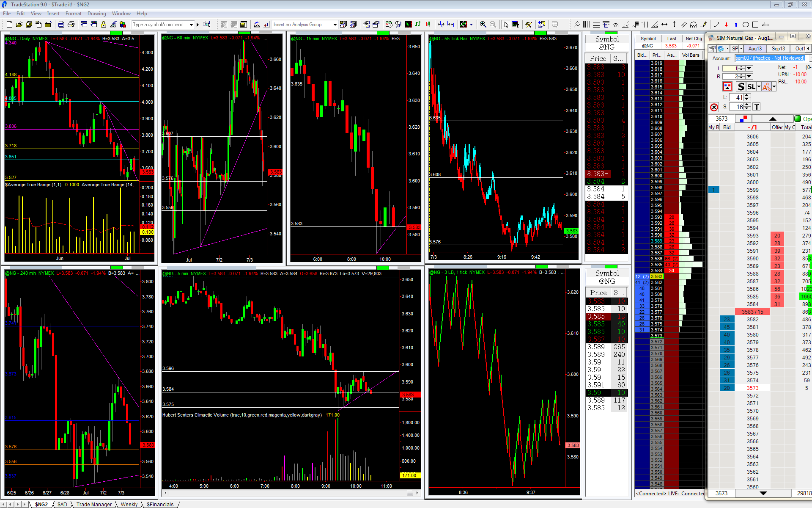Click the Matrix settings properties icon

pyautogui.click(x=712, y=49)
